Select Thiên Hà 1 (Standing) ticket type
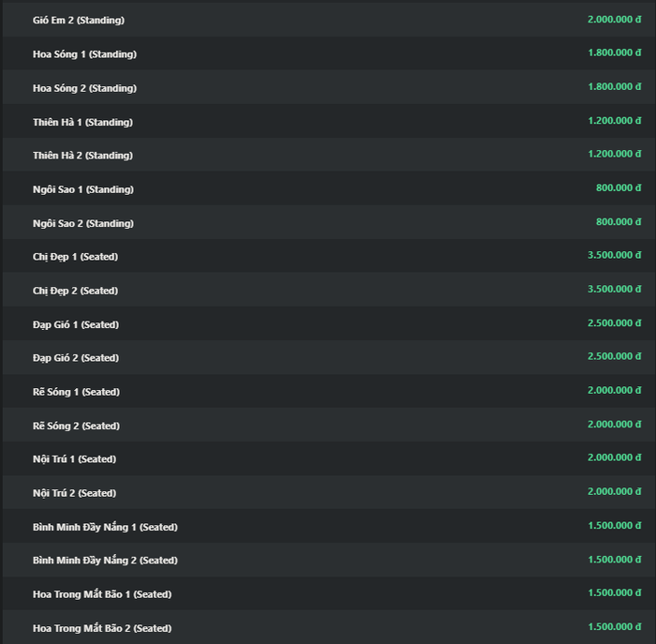656x644 pixels. (82, 122)
